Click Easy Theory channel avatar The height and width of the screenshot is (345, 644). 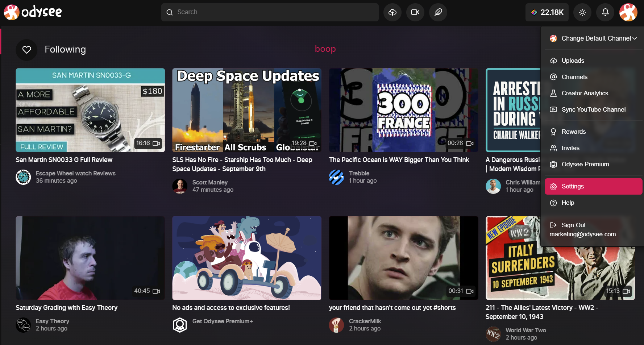[23, 325]
